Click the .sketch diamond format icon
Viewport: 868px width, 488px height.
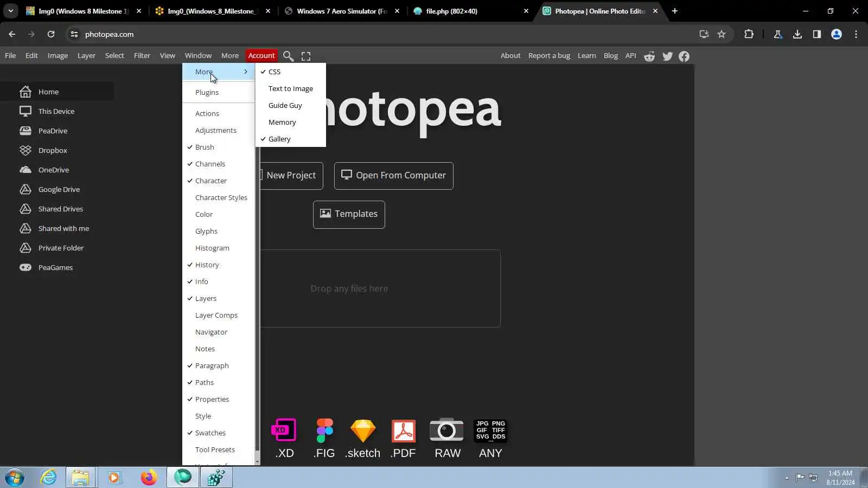pos(363,431)
